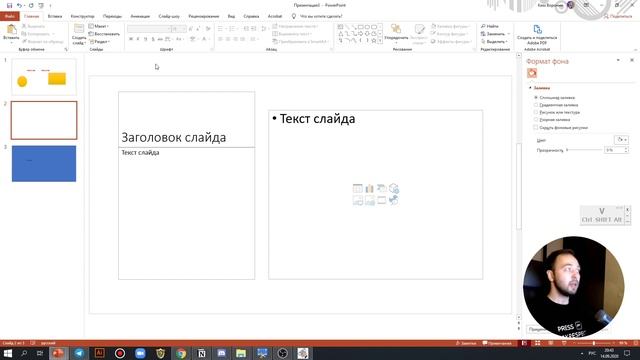This screenshot has width=640, height=360.
Task: Click the Undo arrow icon
Action: pyautogui.click(x=19, y=5)
